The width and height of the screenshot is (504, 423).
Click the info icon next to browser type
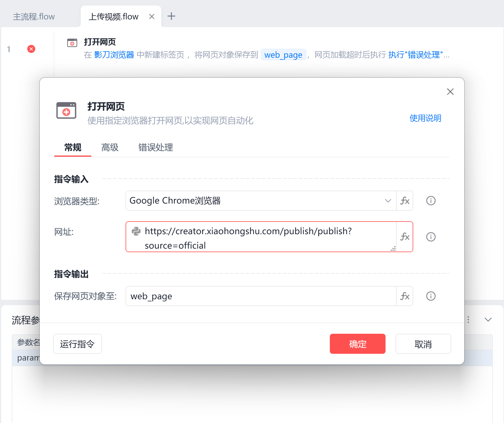pos(431,201)
